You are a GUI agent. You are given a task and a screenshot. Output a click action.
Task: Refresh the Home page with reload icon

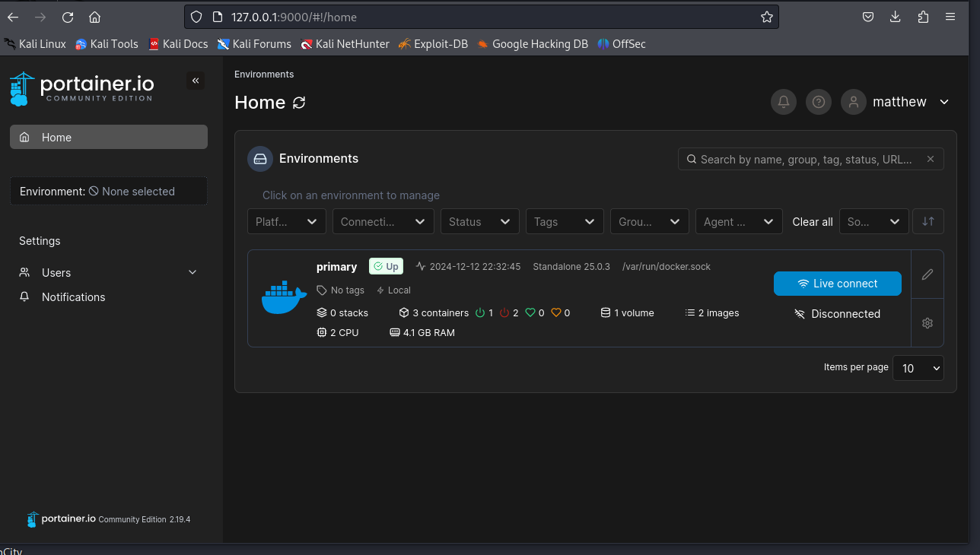[299, 103]
